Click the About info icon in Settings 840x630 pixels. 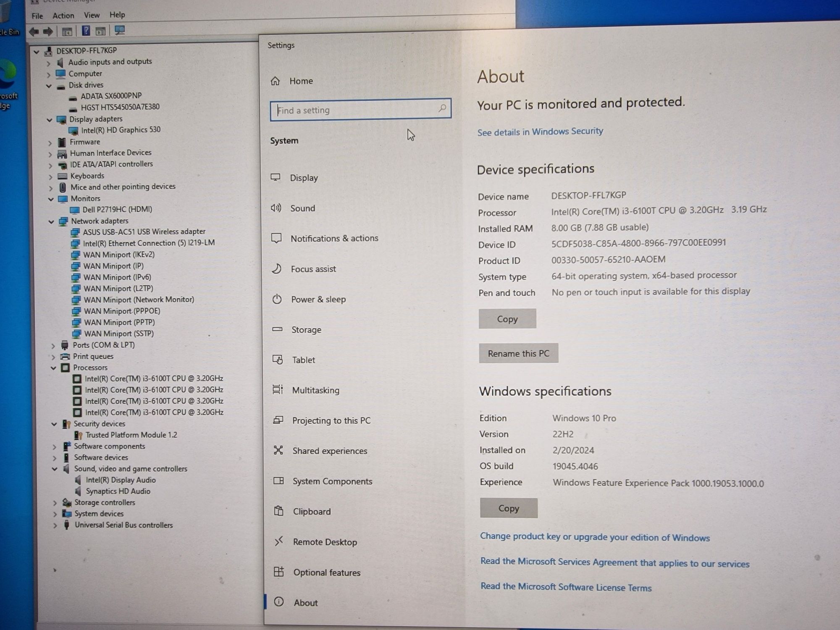(x=279, y=601)
